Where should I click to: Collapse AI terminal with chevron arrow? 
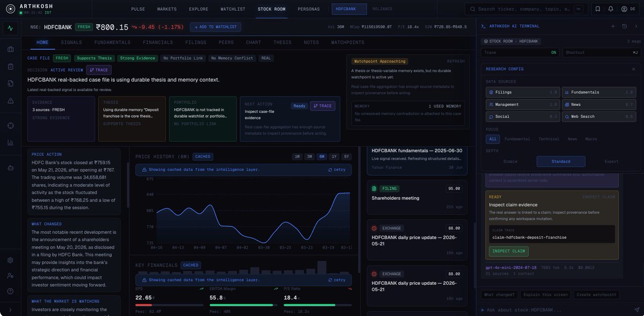tap(636, 26)
